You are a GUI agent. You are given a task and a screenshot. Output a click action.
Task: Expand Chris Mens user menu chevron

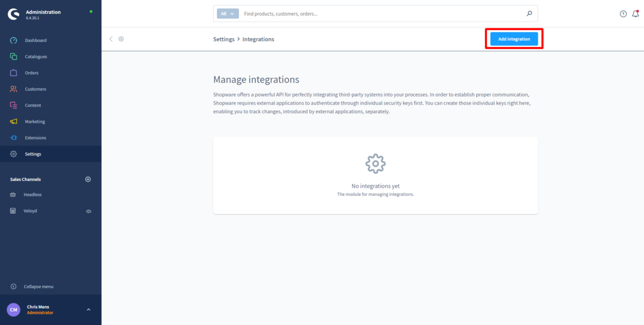[89, 309]
